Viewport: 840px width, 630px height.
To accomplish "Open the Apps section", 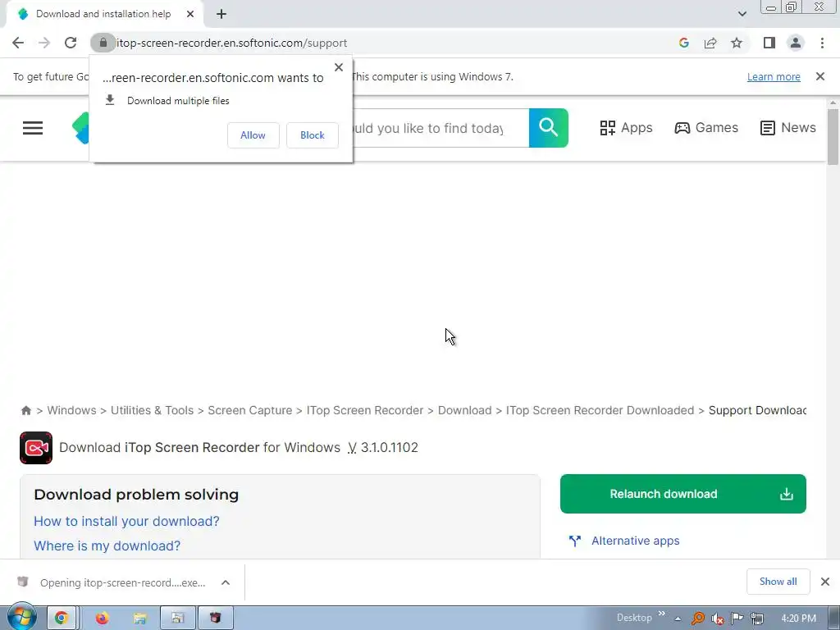I will coord(626,127).
